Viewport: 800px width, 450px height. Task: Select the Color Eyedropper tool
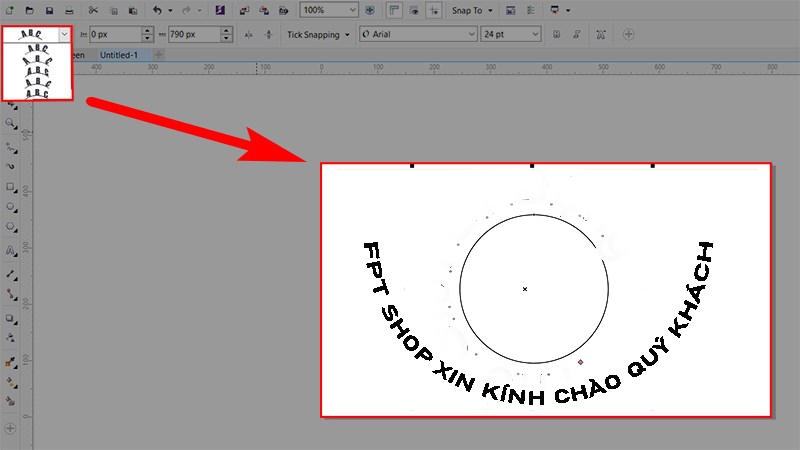tap(10, 362)
